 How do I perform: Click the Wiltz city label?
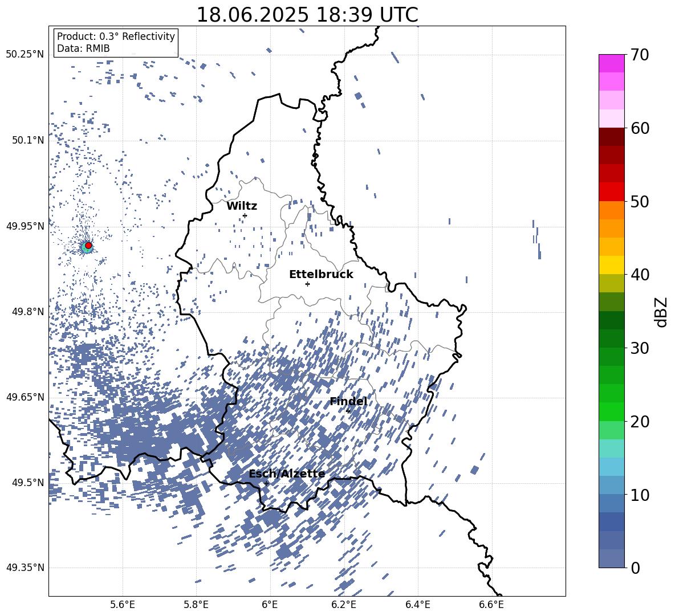click(x=242, y=206)
